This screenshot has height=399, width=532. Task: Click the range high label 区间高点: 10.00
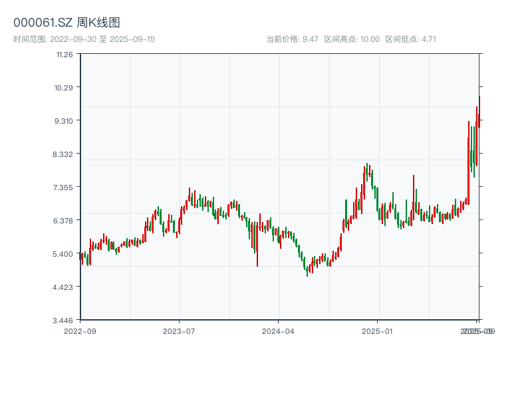(x=352, y=39)
